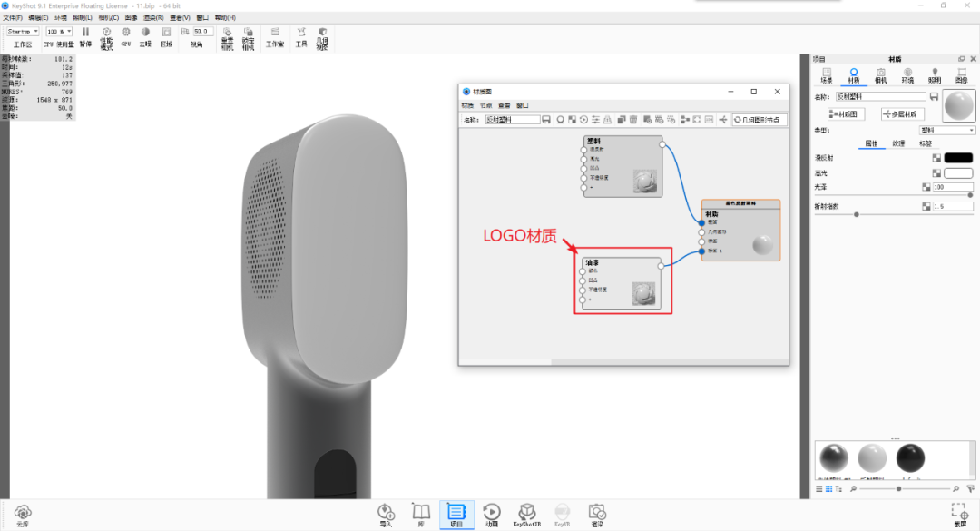Switch to 场景 tab in project panel
980x531 pixels.
[827, 75]
